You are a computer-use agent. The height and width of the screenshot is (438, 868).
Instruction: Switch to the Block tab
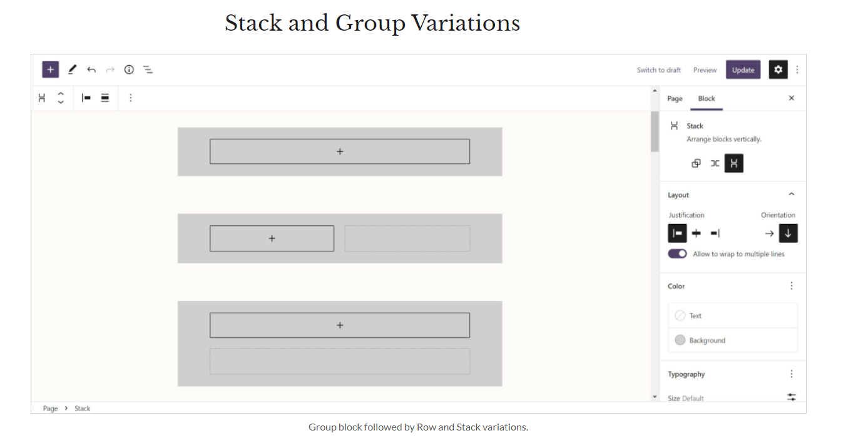pyautogui.click(x=707, y=98)
